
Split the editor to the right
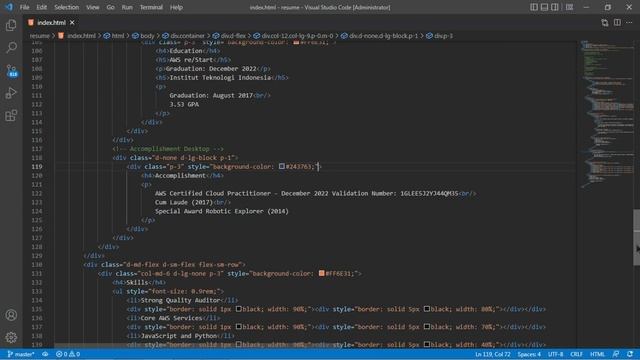pos(617,23)
